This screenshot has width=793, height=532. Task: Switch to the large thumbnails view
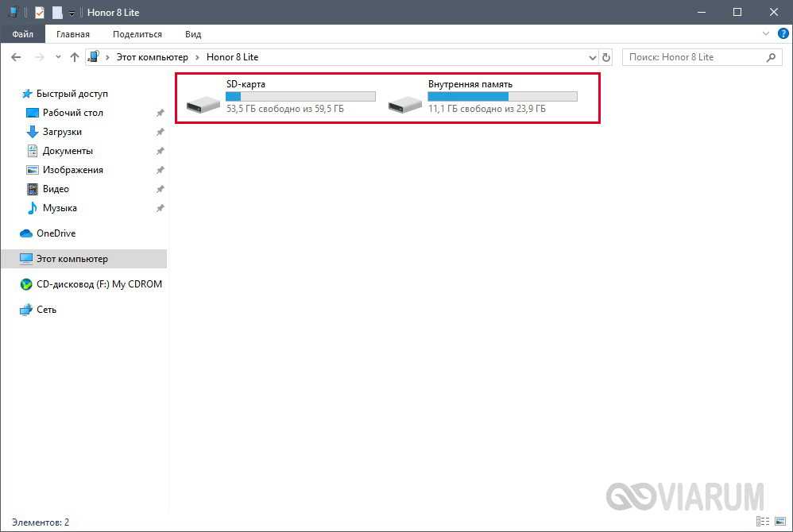click(779, 522)
